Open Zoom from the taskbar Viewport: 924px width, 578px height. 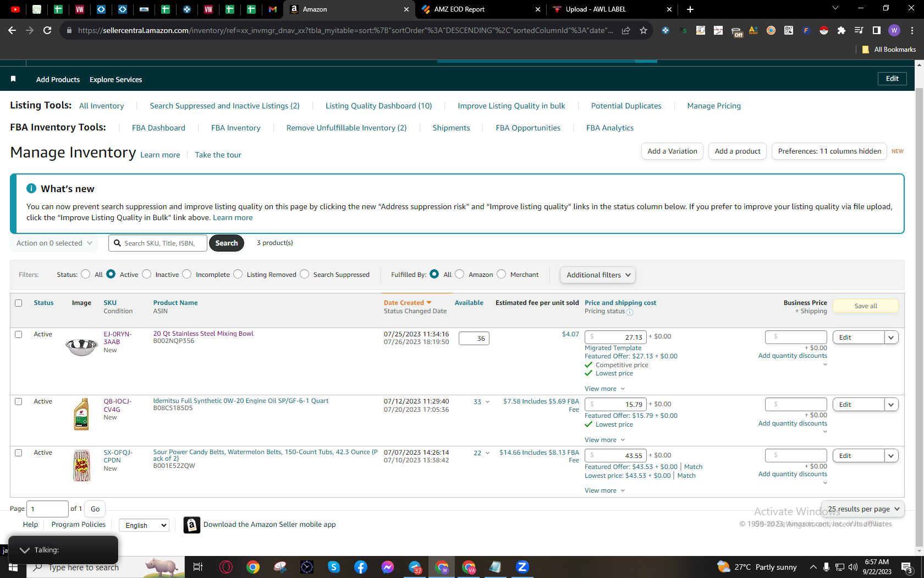pyautogui.click(x=522, y=567)
